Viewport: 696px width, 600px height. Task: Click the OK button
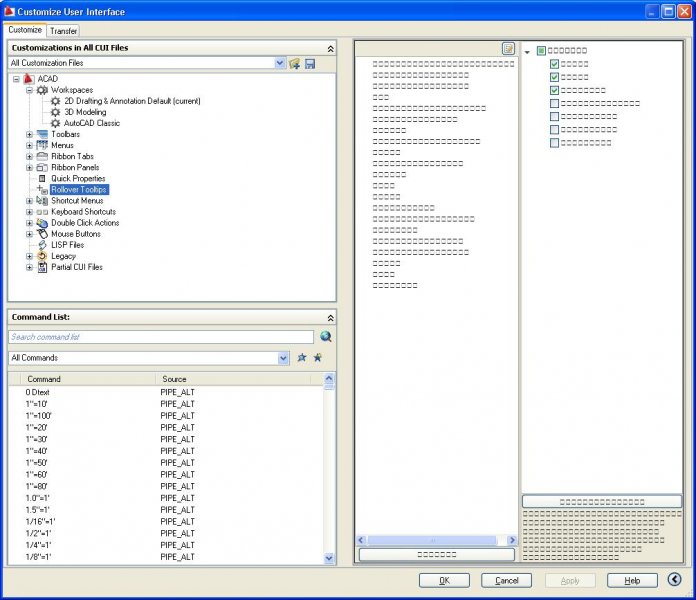444,580
